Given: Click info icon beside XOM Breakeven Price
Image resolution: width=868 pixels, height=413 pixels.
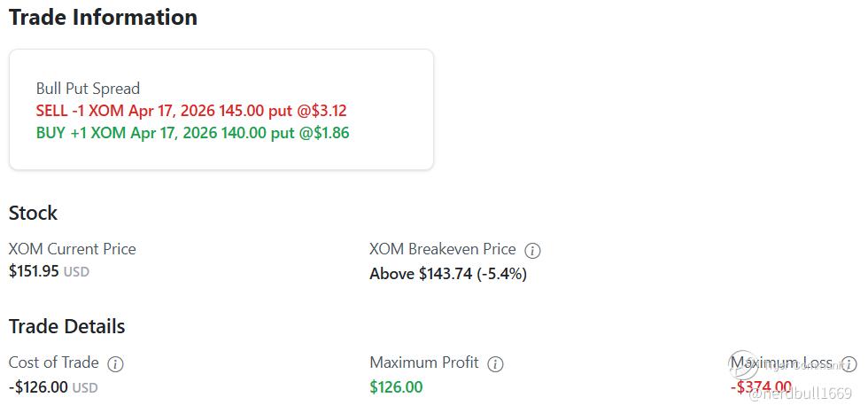Looking at the screenshot, I should pos(532,250).
